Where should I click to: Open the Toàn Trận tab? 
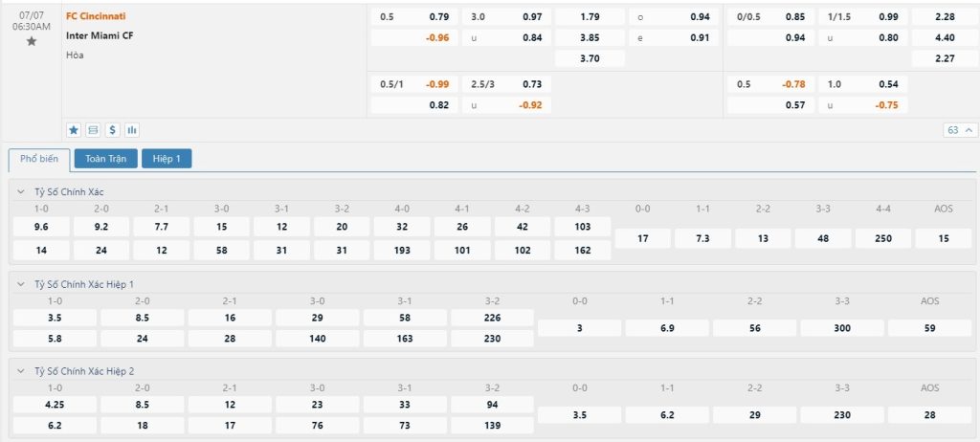point(105,159)
